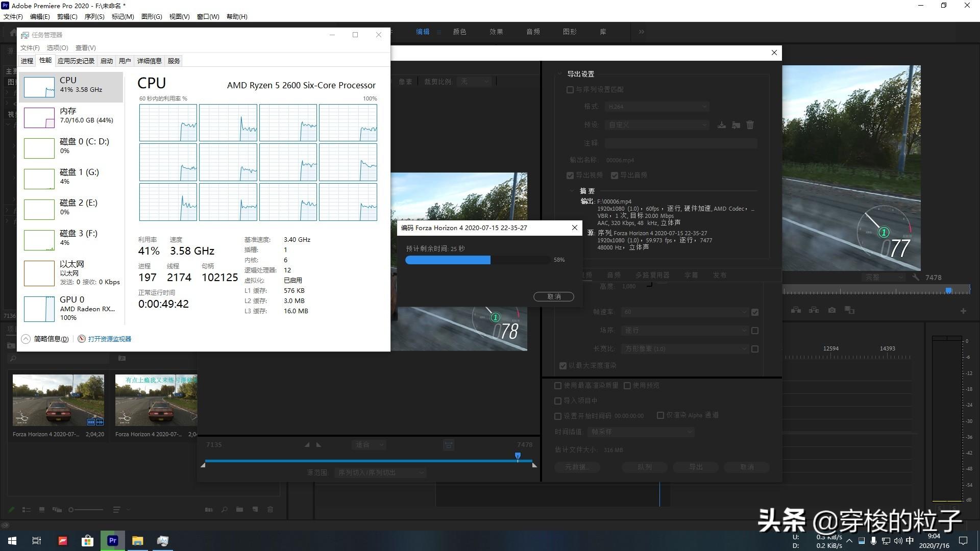This screenshot has height=551, width=980.
Task: Open the button editor plus icon
Action: click(x=963, y=311)
